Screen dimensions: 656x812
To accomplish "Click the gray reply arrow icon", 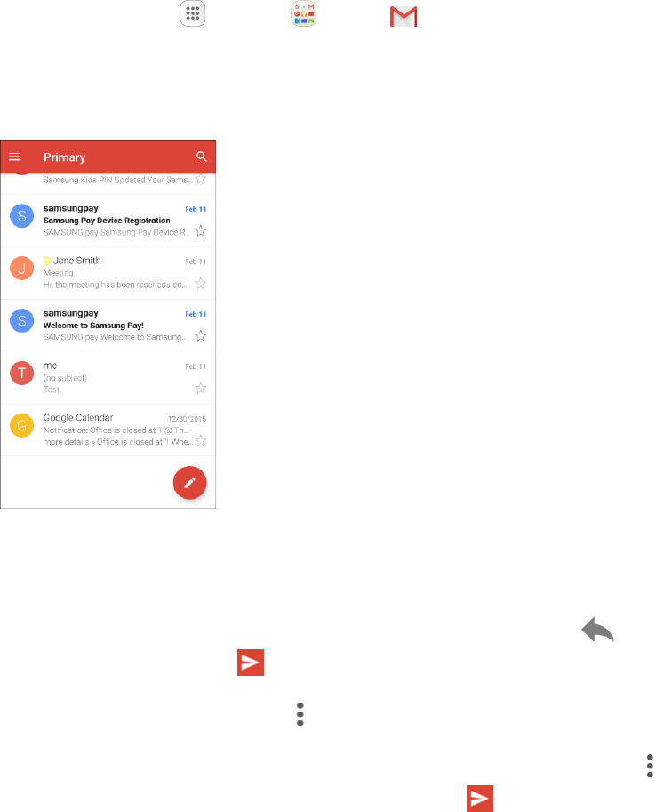I will 597,629.
